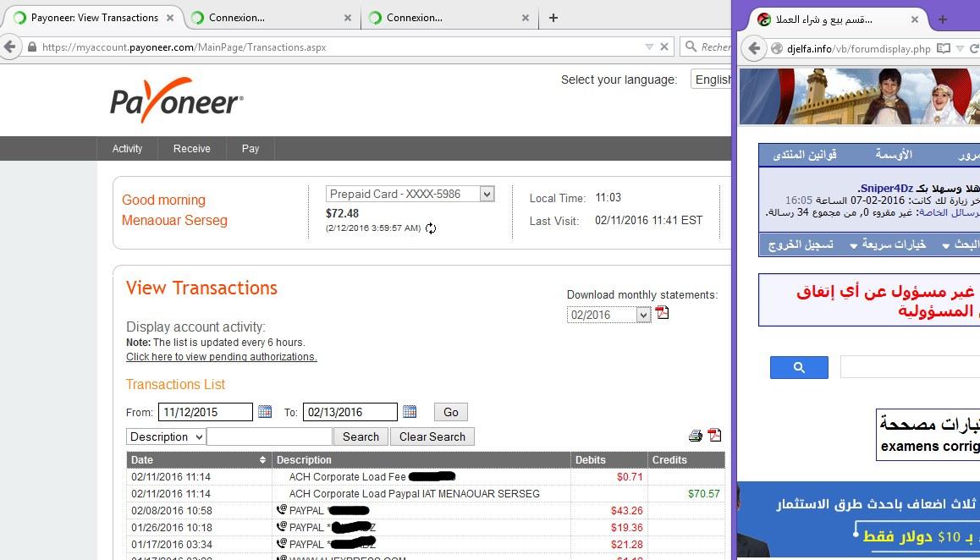Click the ACH Corporate Load Paypal IAT description
The height and width of the screenshot is (560, 980).
click(415, 494)
